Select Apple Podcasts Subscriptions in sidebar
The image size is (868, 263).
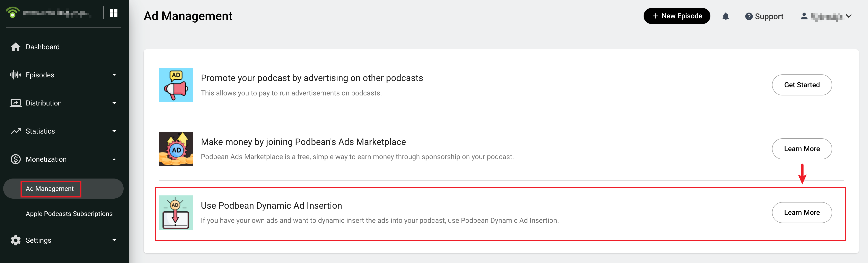69,214
